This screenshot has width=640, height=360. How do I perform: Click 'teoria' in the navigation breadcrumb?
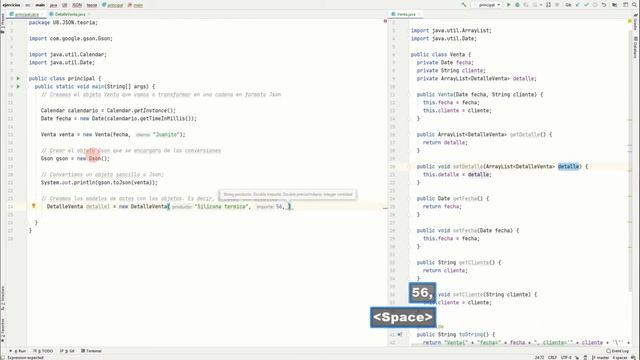tap(92, 5)
